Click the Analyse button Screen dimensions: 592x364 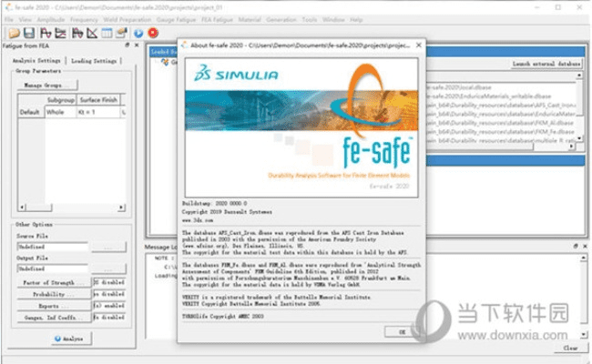click(68, 338)
